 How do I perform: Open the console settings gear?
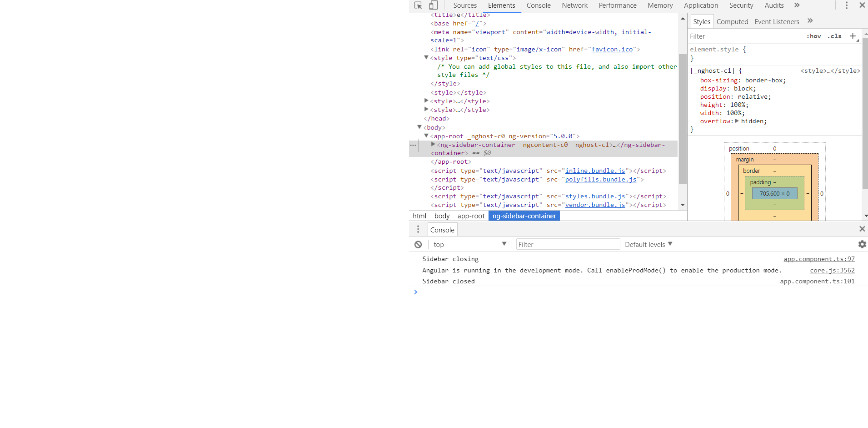(x=862, y=244)
